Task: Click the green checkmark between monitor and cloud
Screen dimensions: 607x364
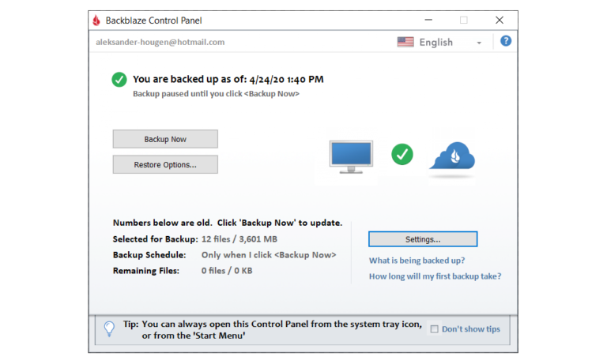Action: point(402,154)
